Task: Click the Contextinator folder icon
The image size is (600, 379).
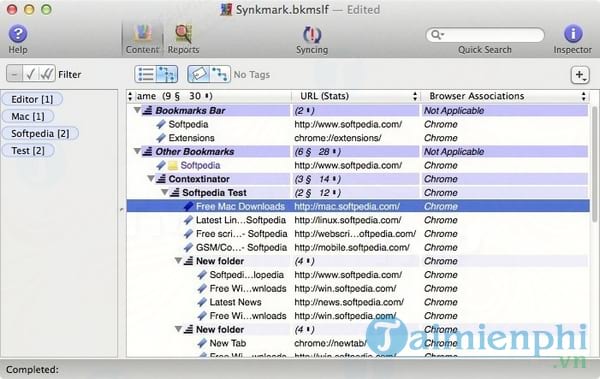Action: coord(161,179)
